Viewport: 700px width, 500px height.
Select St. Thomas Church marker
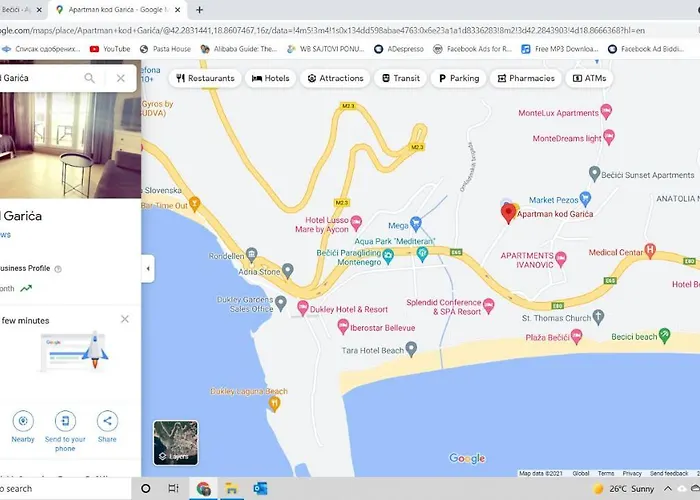(x=598, y=317)
